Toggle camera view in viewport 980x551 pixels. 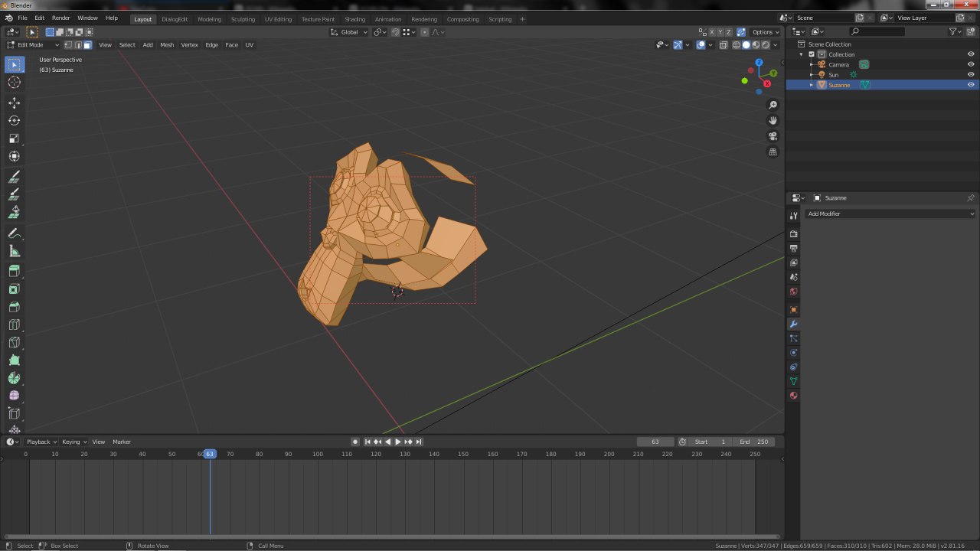(x=773, y=136)
